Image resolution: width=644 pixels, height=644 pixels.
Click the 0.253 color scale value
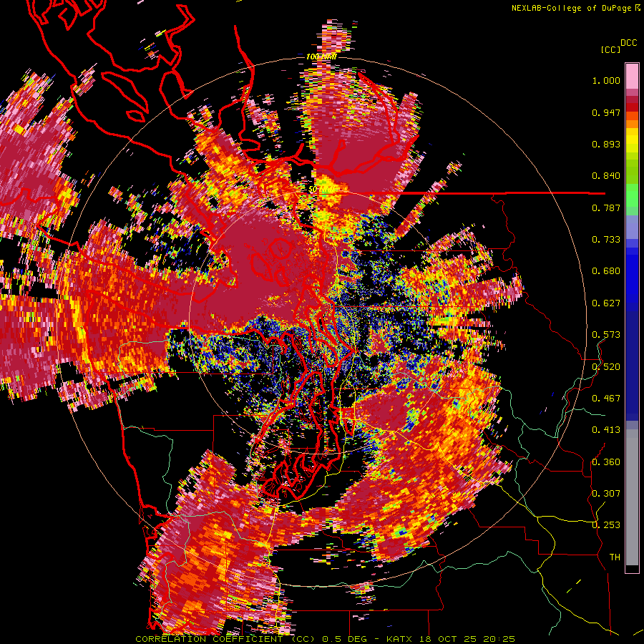click(x=606, y=525)
